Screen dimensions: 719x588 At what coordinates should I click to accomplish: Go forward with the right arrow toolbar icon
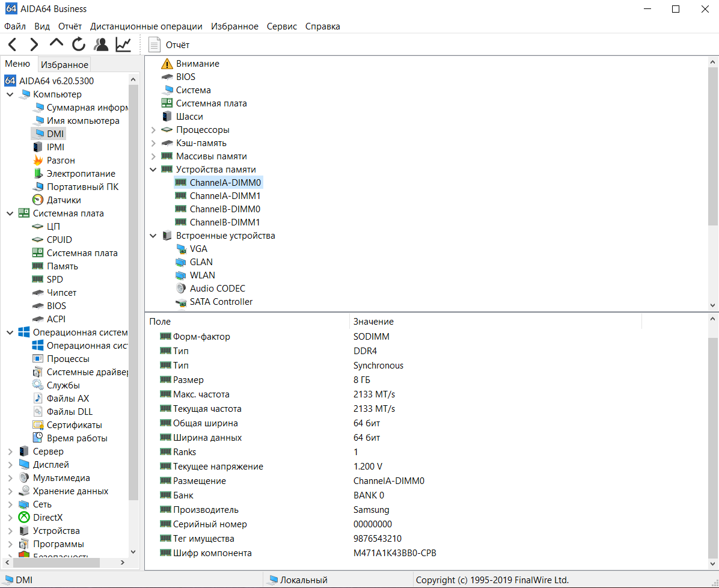tap(34, 44)
